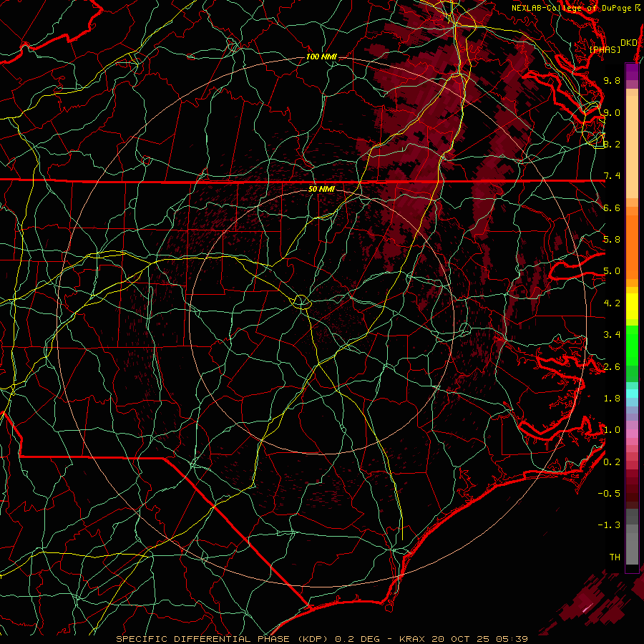Pick the bright green color bar segment
This screenshot has width=644, height=644.
(x=632, y=346)
